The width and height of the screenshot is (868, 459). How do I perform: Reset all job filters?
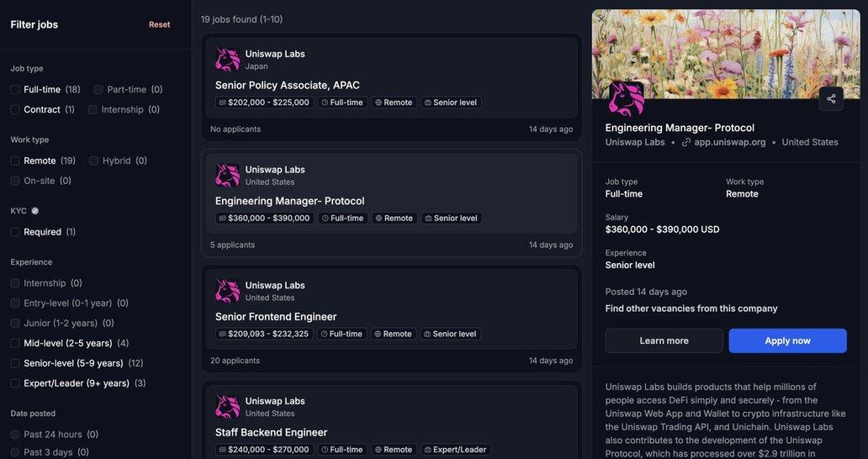[x=159, y=24]
